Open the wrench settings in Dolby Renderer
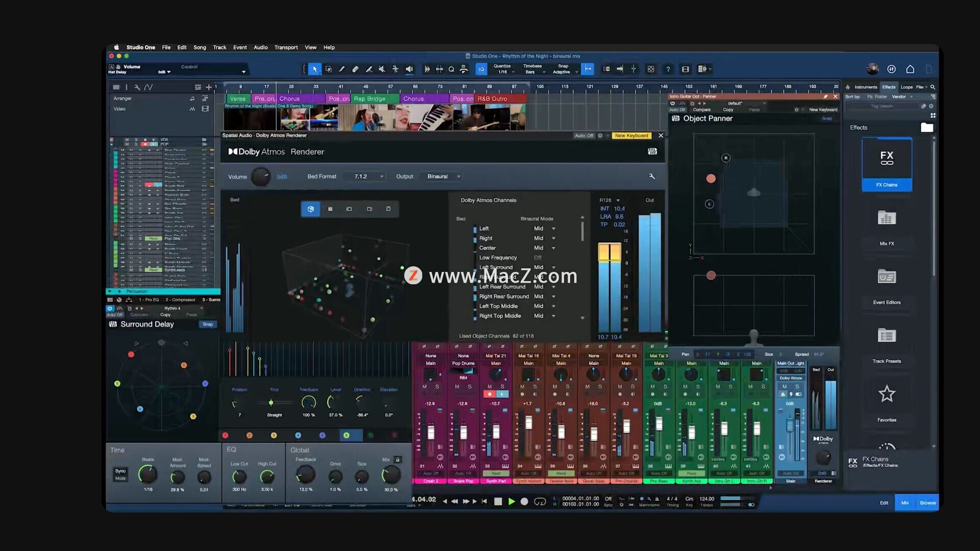Image resolution: width=980 pixels, height=551 pixels. [x=652, y=177]
